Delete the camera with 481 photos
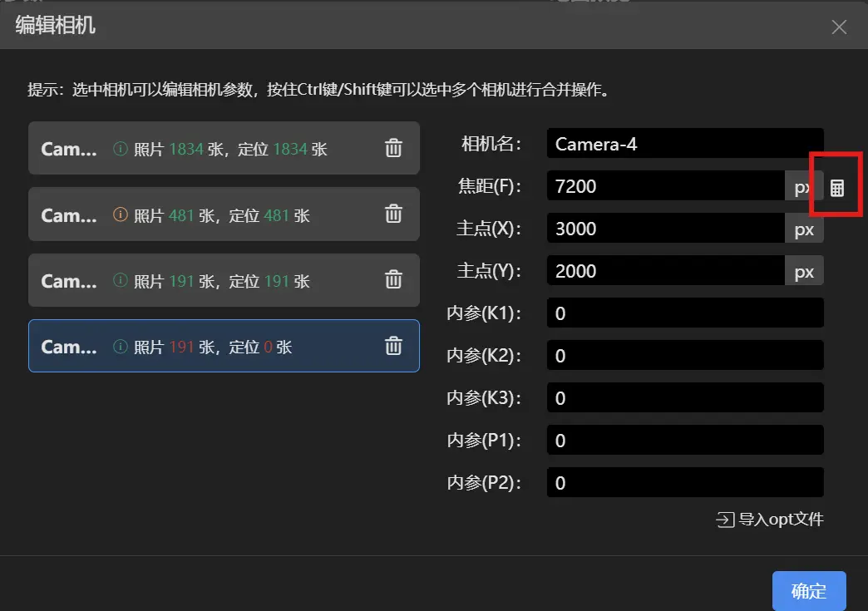The image size is (868, 611). tap(393, 214)
